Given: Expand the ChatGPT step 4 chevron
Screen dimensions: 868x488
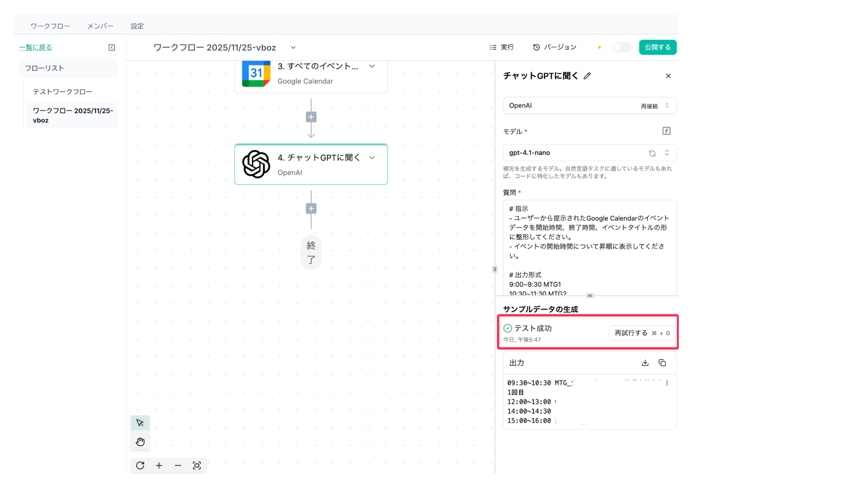Looking at the screenshot, I should click(372, 158).
